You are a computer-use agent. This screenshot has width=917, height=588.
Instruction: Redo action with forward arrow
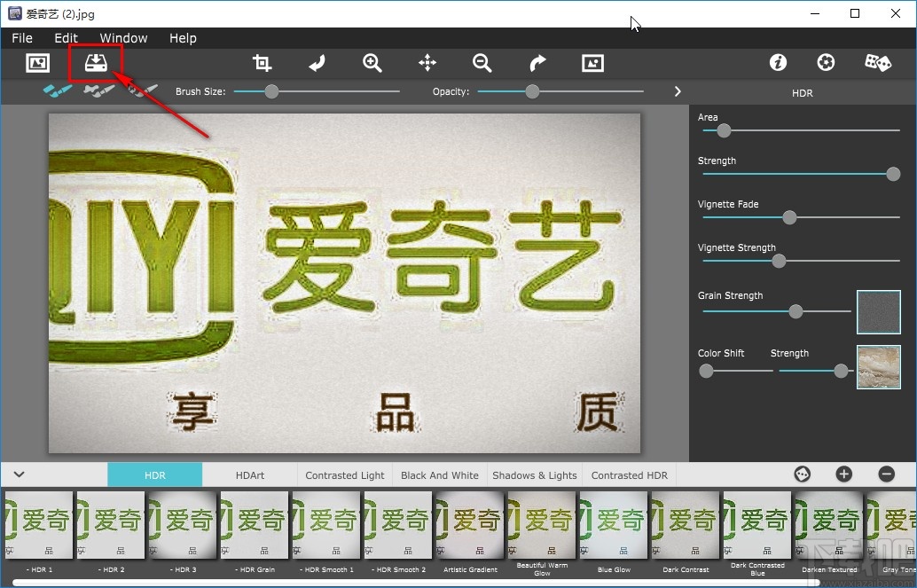[x=537, y=63]
